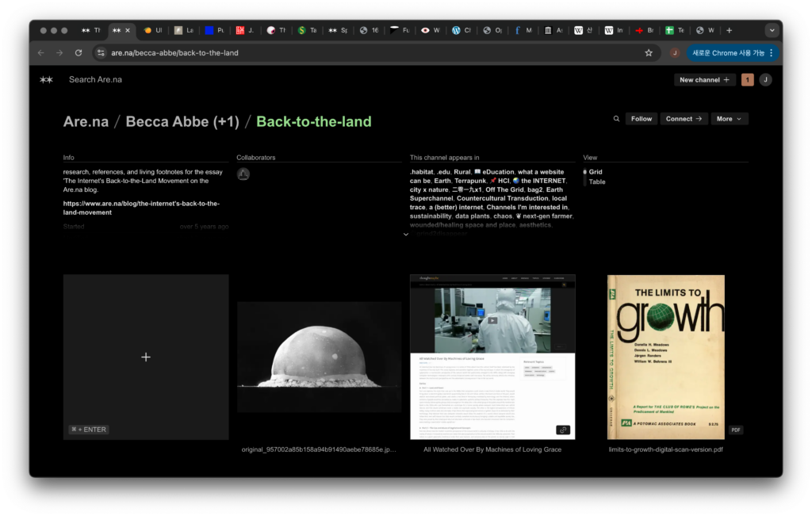
Task: Open the channel search magnifier icon
Action: [616, 119]
